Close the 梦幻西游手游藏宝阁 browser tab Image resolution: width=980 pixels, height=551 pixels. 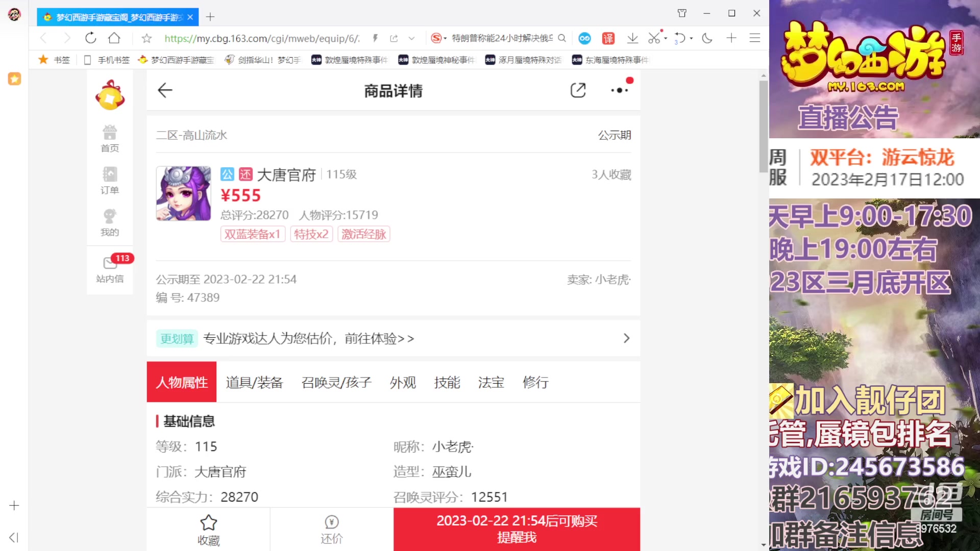(190, 17)
